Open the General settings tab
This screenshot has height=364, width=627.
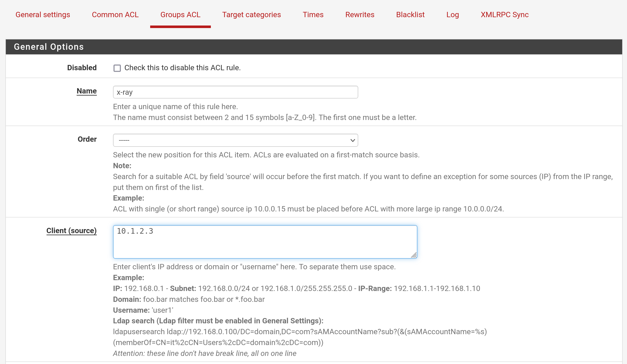click(x=43, y=15)
